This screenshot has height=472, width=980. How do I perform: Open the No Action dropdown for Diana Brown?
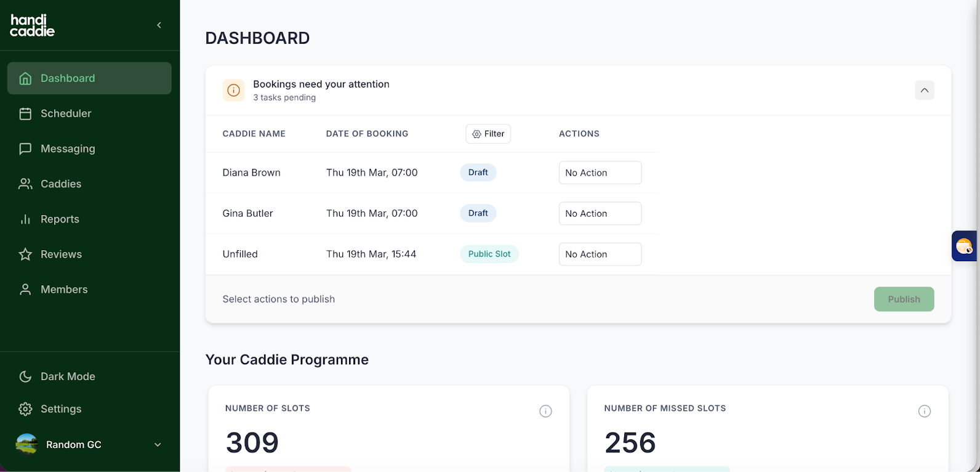click(x=600, y=173)
